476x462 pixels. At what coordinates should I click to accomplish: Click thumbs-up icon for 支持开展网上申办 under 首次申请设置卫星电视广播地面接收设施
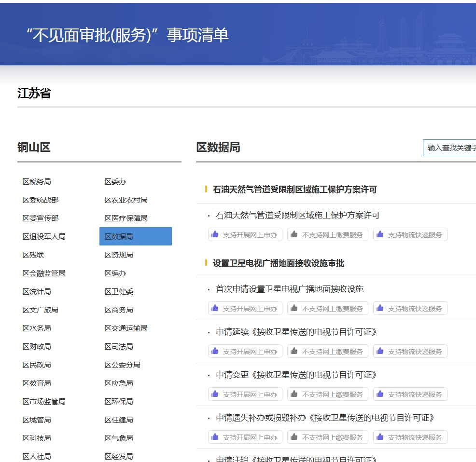[215, 308]
